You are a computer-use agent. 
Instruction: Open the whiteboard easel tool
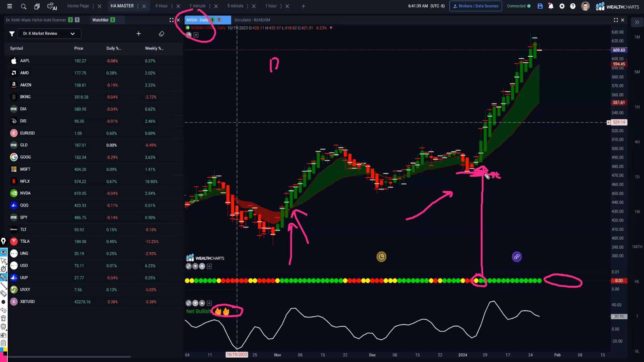pos(3,327)
